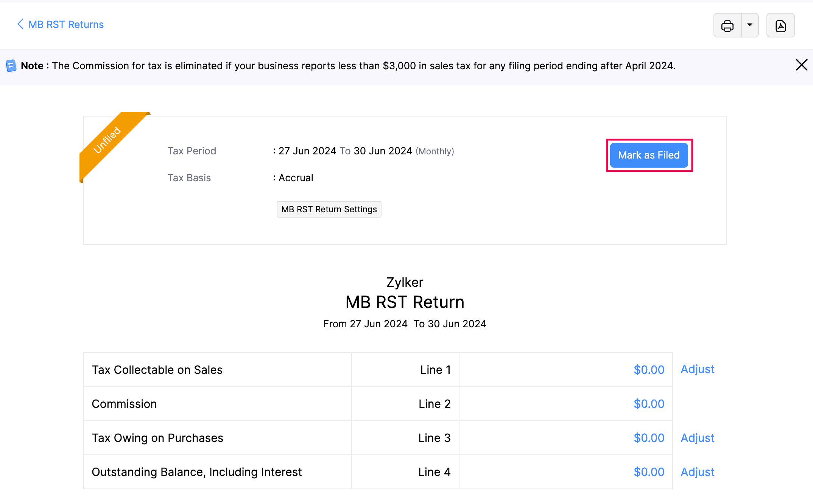Adjust Tax Collectable on Sales
This screenshot has width=813, height=504.
point(697,369)
